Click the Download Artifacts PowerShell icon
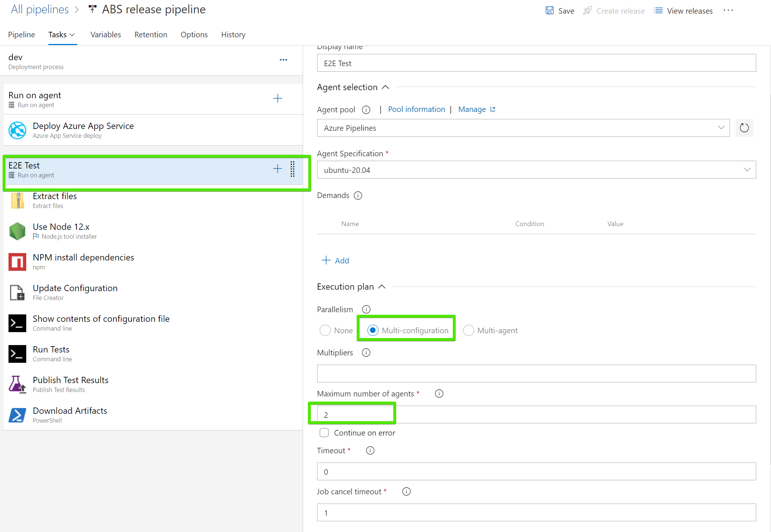771x532 pixels. [17, 415]
